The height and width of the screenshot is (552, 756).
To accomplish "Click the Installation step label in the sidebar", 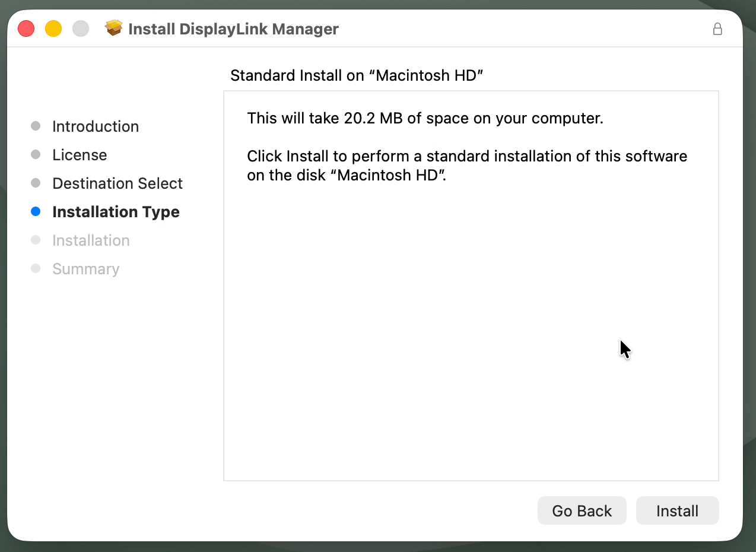I will coord(91,240).
